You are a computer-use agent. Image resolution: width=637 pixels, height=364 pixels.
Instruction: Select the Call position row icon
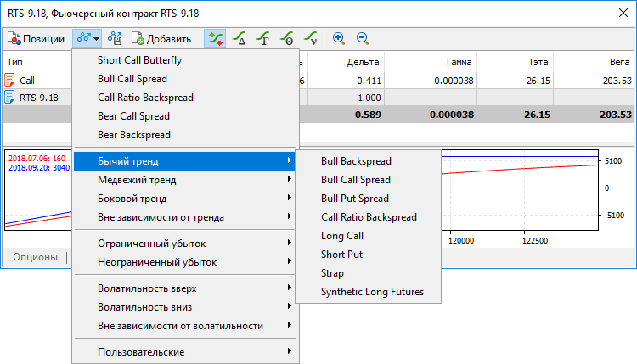[11, 80]
